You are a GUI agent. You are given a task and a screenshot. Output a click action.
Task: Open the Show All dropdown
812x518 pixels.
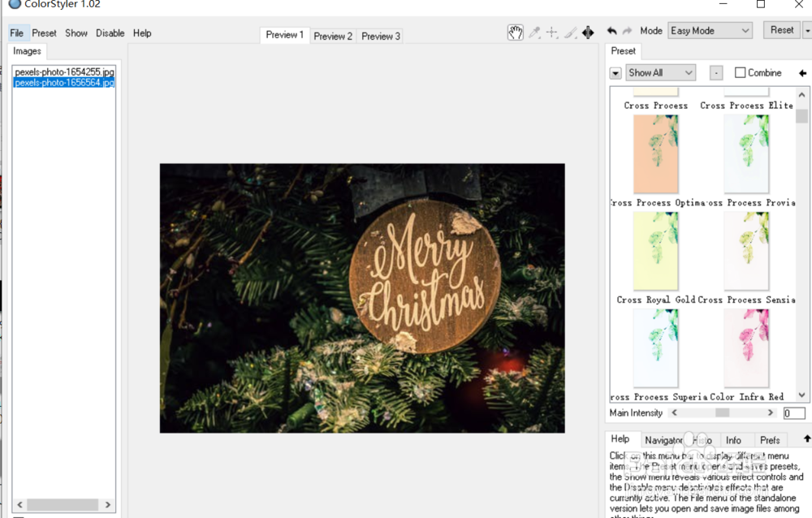click(661, 72)
